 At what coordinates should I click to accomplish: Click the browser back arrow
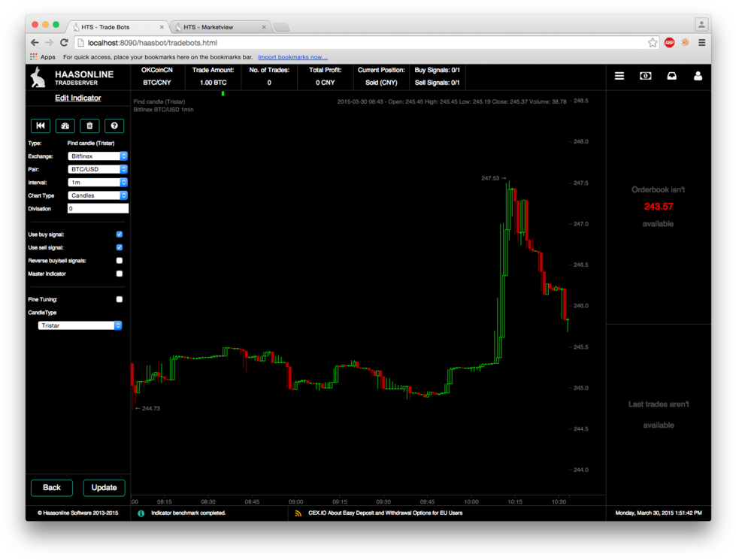coord(35,43)
